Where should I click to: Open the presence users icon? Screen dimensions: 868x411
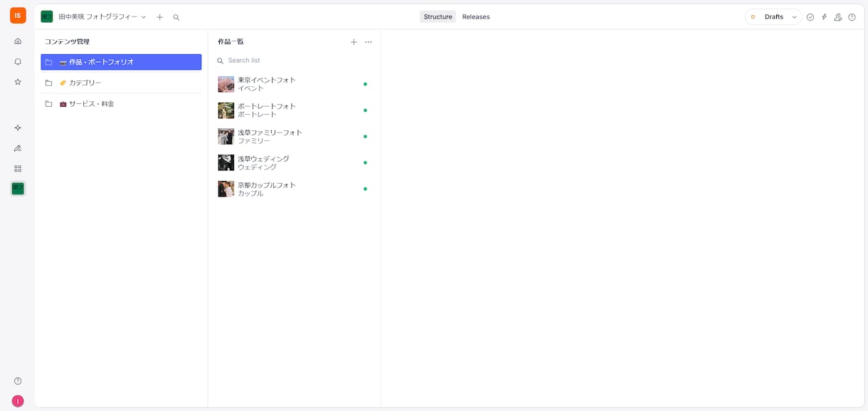[838, 17]
